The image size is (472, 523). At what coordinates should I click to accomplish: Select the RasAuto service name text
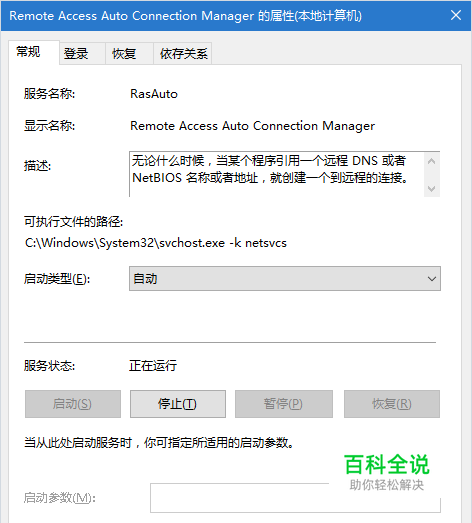(x=154, y=94)
